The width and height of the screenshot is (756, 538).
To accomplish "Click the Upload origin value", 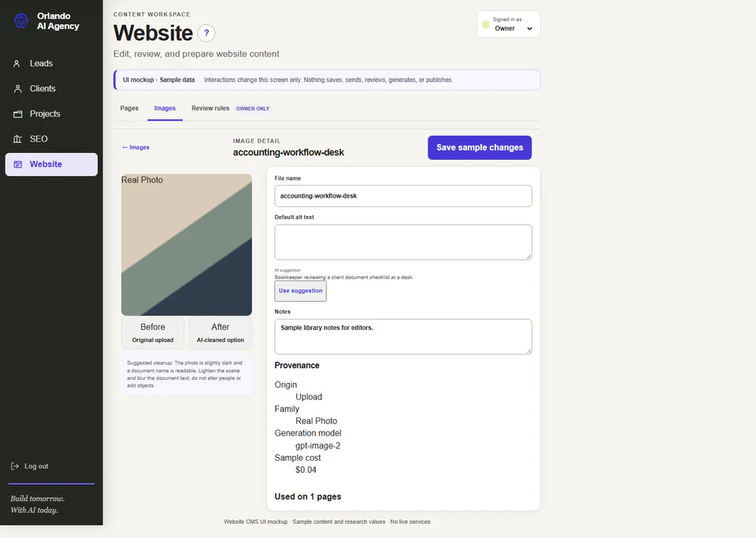I will [309, 397].
